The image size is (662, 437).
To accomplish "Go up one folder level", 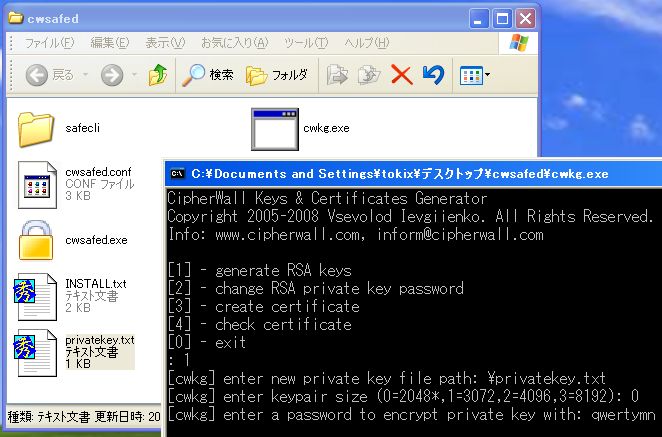I will point(157,75).
